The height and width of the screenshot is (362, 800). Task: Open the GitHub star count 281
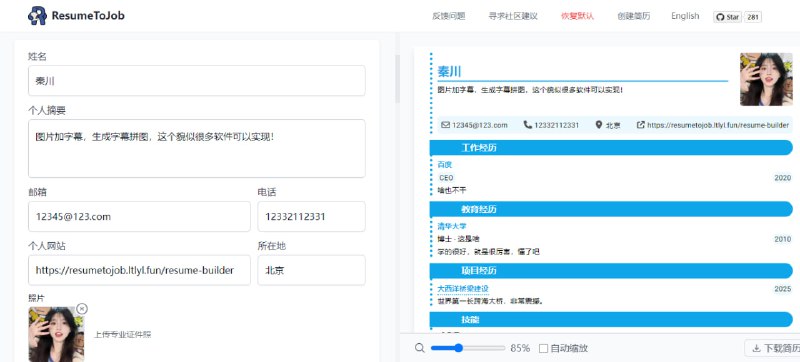(753, 17)
